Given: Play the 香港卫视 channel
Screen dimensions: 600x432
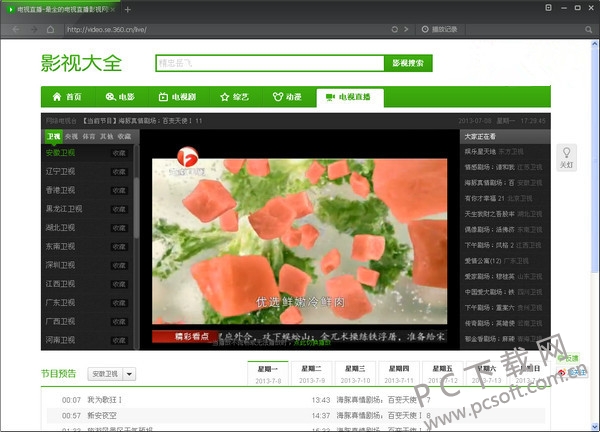Looking at the screenshot, I should point(60,190).
